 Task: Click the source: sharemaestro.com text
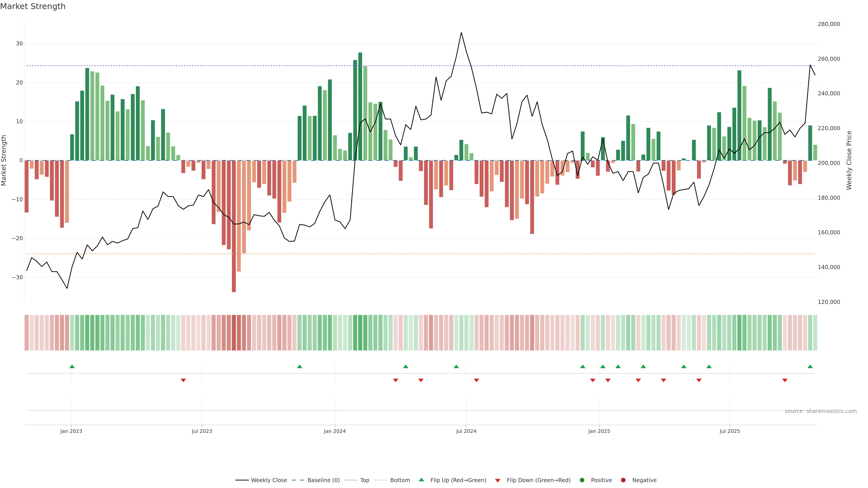point(821,411)
